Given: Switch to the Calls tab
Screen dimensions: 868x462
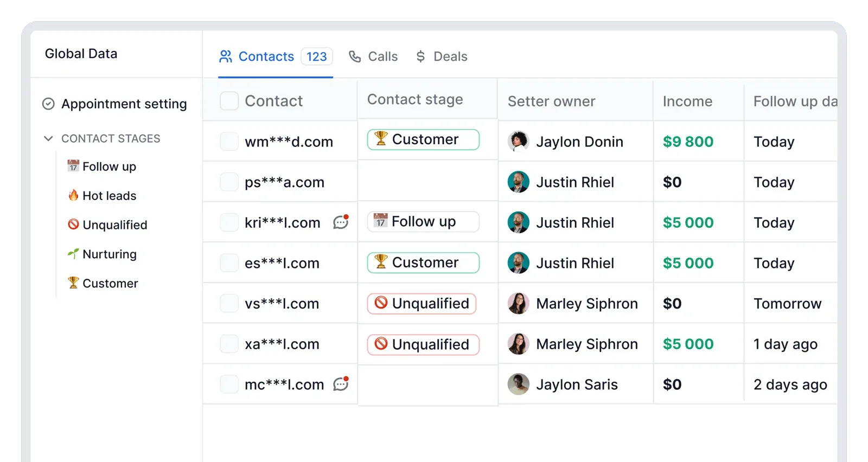Looking at the screenshot, I should click(373, 56).
